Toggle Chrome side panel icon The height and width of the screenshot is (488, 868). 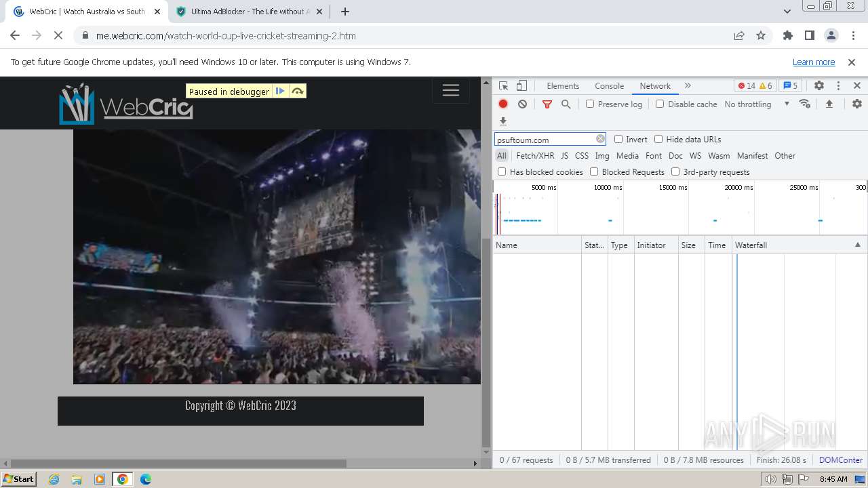pos(809,36)
